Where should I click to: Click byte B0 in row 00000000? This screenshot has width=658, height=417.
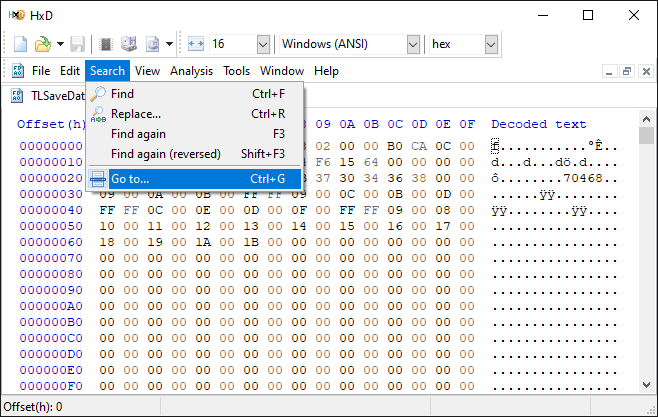[x=395, y=146]
